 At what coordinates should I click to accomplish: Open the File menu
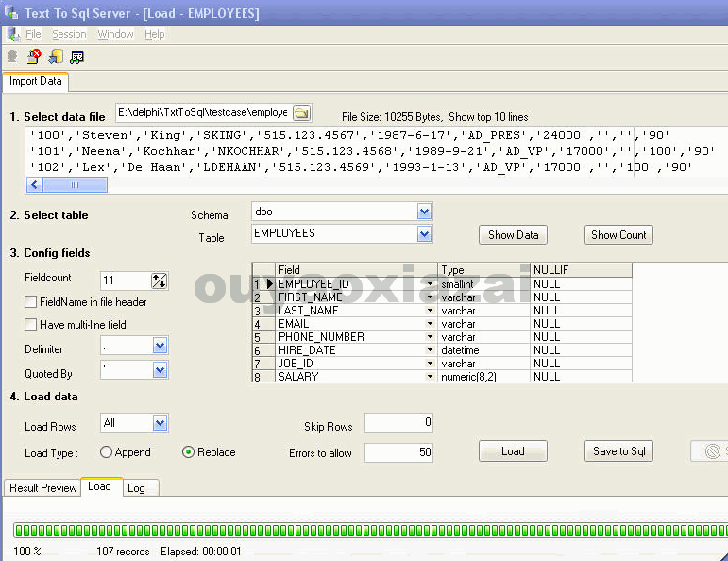coord(33,34)
